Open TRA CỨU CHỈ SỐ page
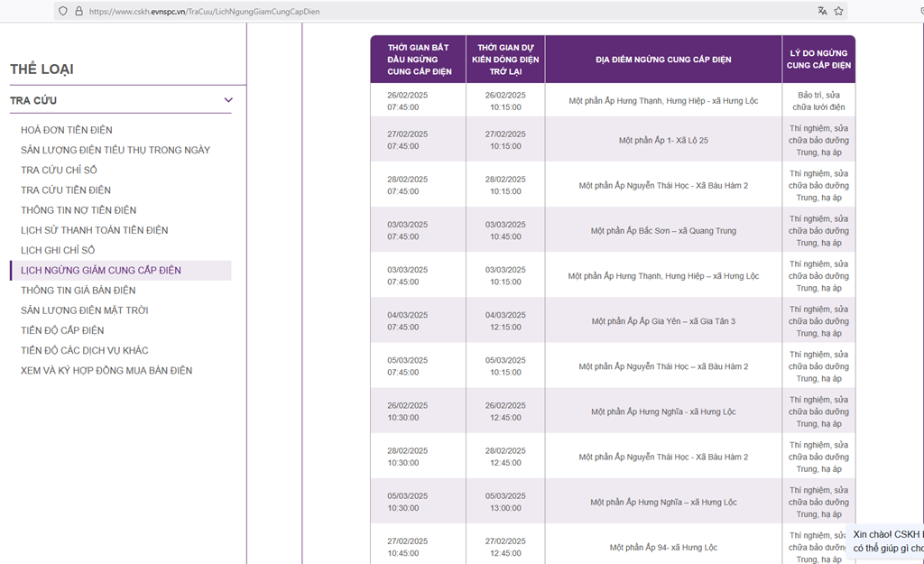Viewport: 924px width, 564px height. pyautogui.click(x=59, y=170)
